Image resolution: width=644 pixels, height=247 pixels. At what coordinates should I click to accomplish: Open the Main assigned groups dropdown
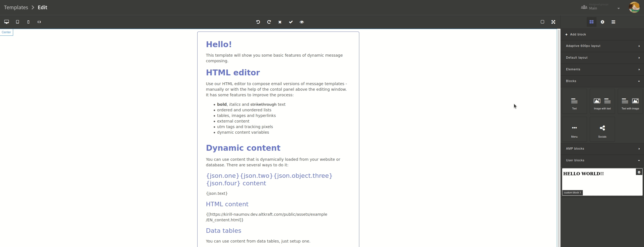point(601,7)
